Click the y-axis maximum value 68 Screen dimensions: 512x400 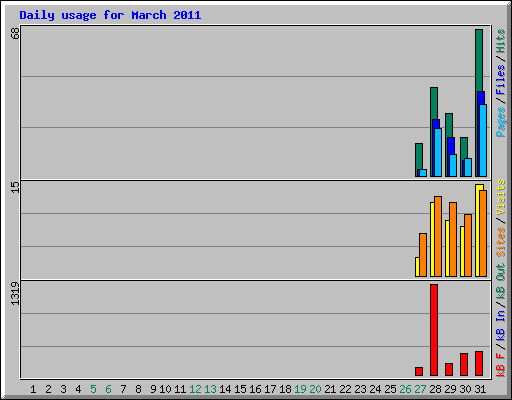pyautogui.click(x=15, y=33)
